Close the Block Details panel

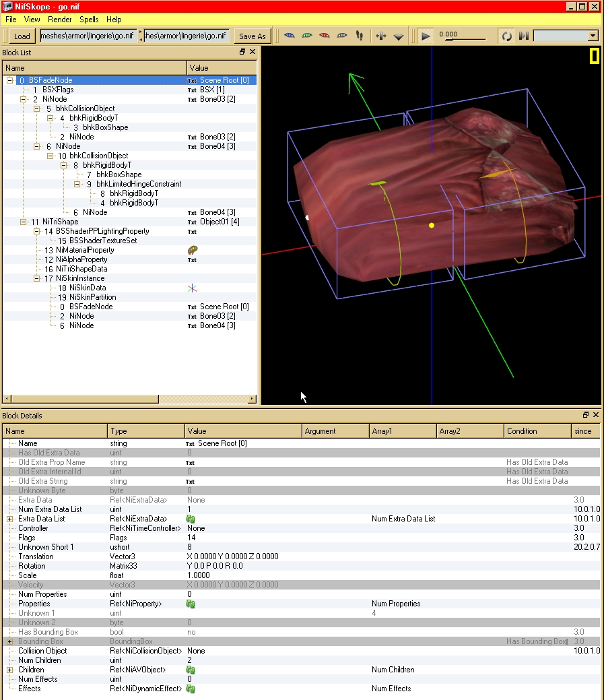pyautogui.click(x=596, y=415)
